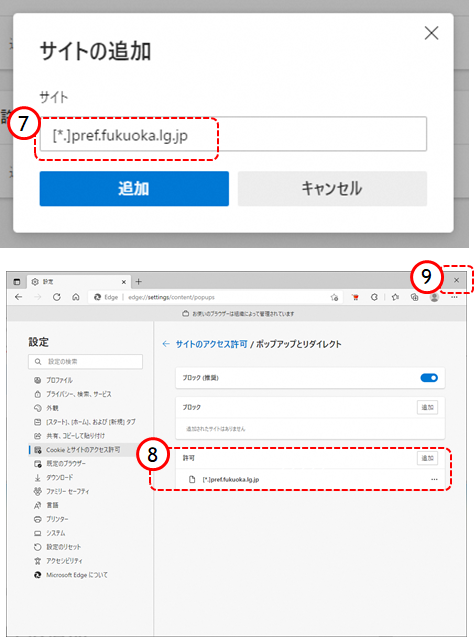Click the site URL input field in dialog
474x637 pixels.
pos(233,134)
